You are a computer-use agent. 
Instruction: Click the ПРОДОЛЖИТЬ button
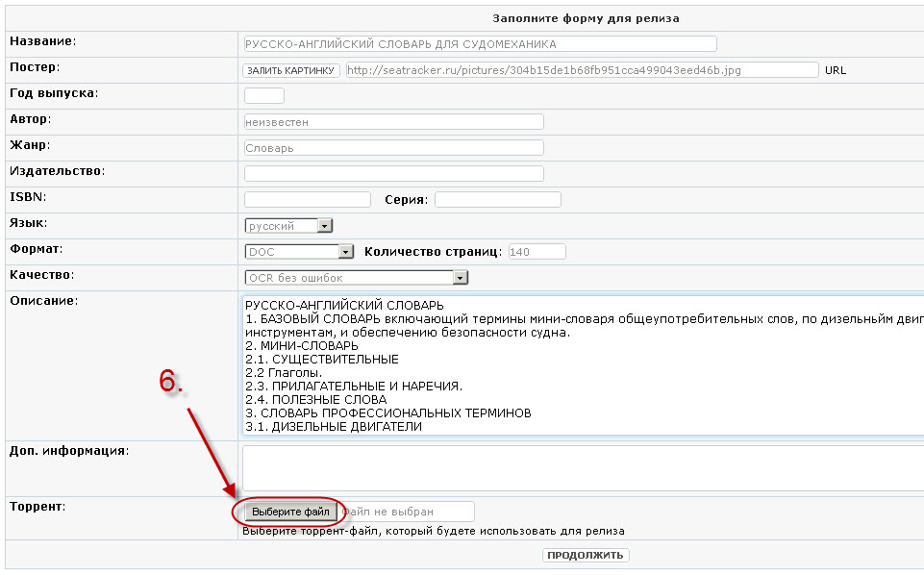click(586, 555)
